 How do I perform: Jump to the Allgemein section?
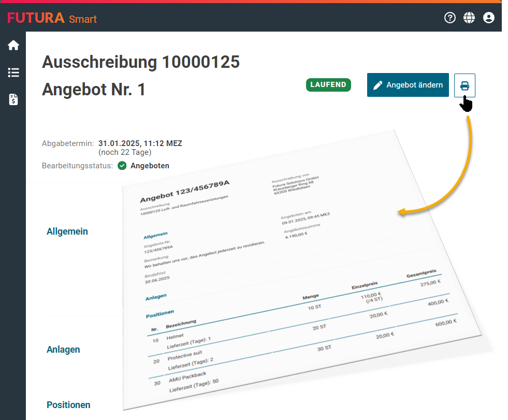click(x=67, y=231)
